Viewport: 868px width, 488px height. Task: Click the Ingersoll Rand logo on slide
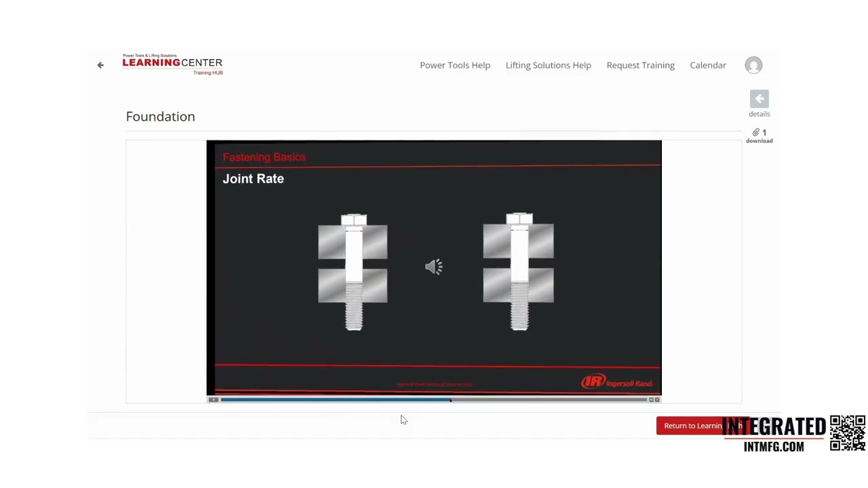tap(616, 382)
